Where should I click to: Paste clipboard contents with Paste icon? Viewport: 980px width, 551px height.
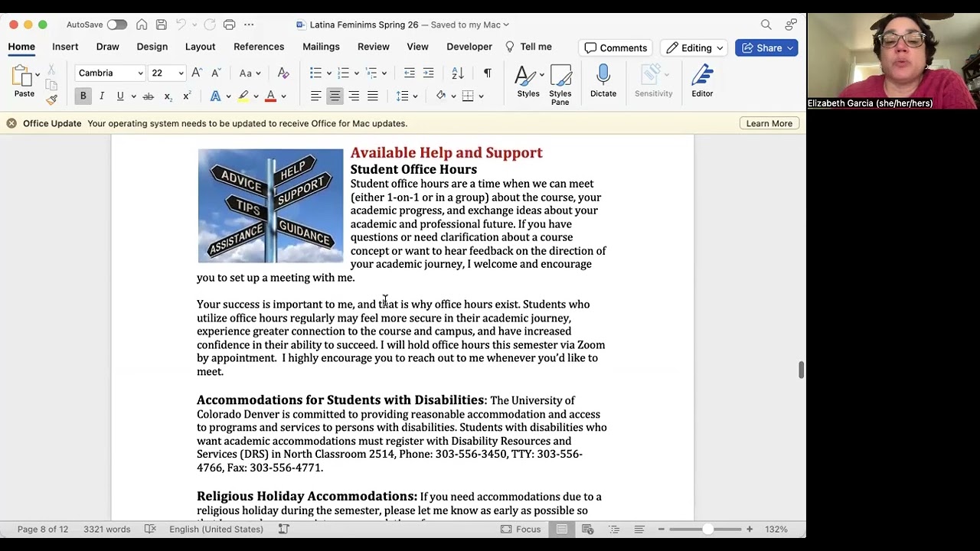21,77
